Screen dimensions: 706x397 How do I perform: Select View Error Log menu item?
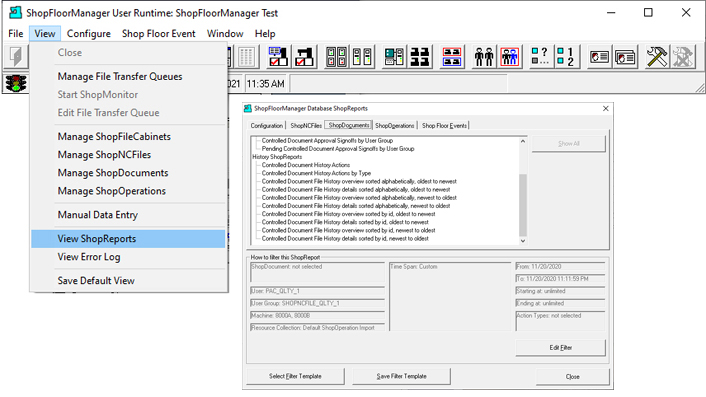click(x=128, y=257)
